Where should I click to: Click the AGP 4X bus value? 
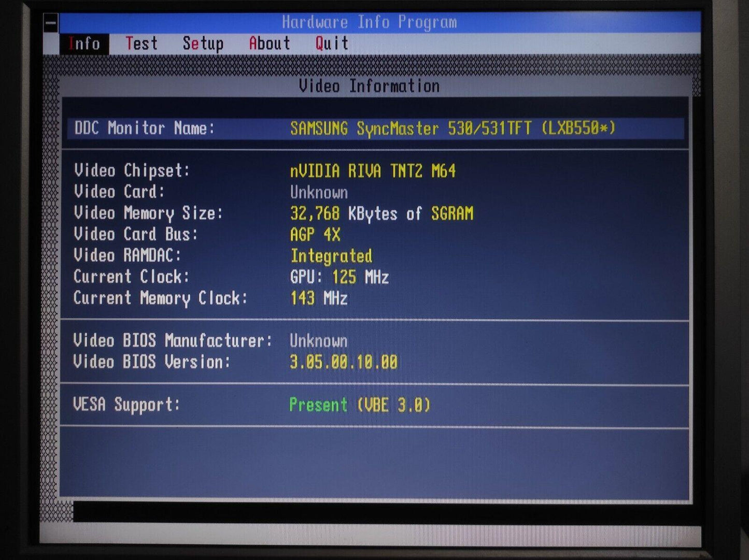tap(315, 235)
